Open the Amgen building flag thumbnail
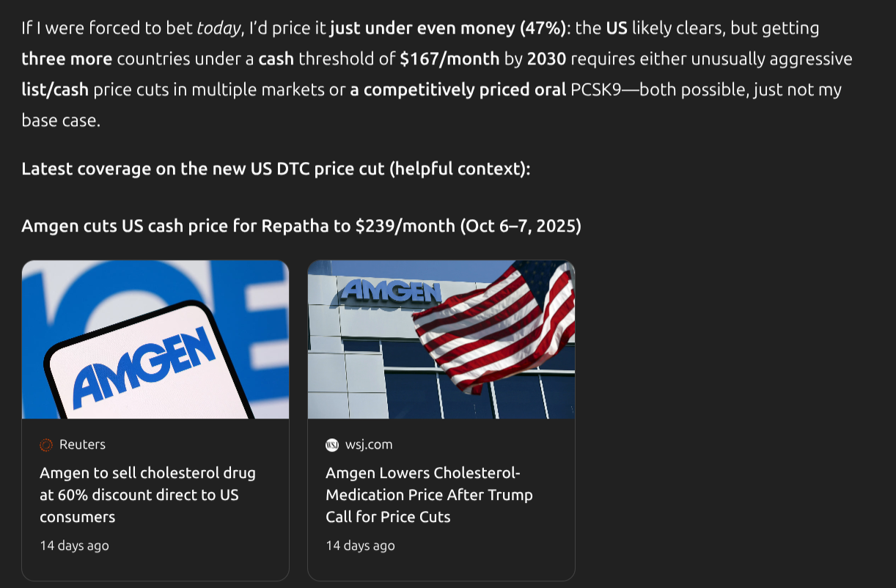This screenshot has height=588, width=896. [x=441, y=339]
